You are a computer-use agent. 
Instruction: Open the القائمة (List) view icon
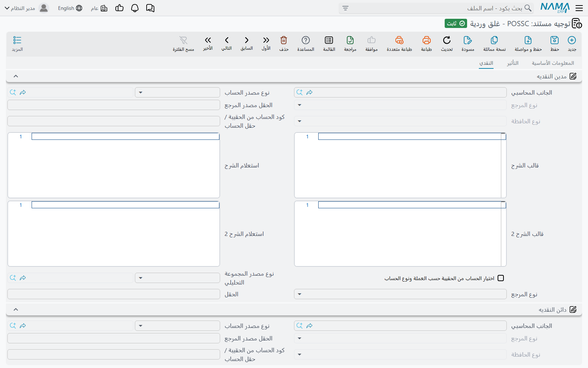pyautogui.click(x=329, y=40)
